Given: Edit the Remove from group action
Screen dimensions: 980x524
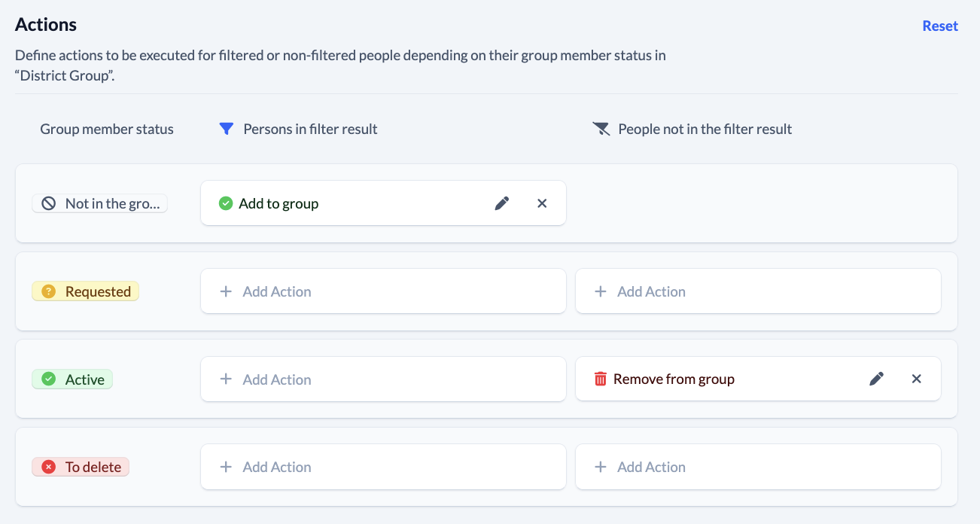Looking at the screenshot, I should (876, 379).
